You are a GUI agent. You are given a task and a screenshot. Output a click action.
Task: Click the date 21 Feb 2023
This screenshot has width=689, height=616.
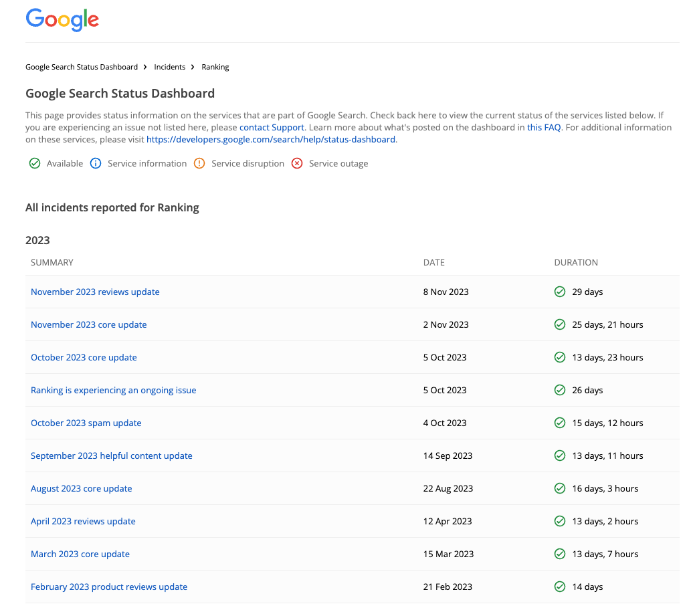point(448,587)
